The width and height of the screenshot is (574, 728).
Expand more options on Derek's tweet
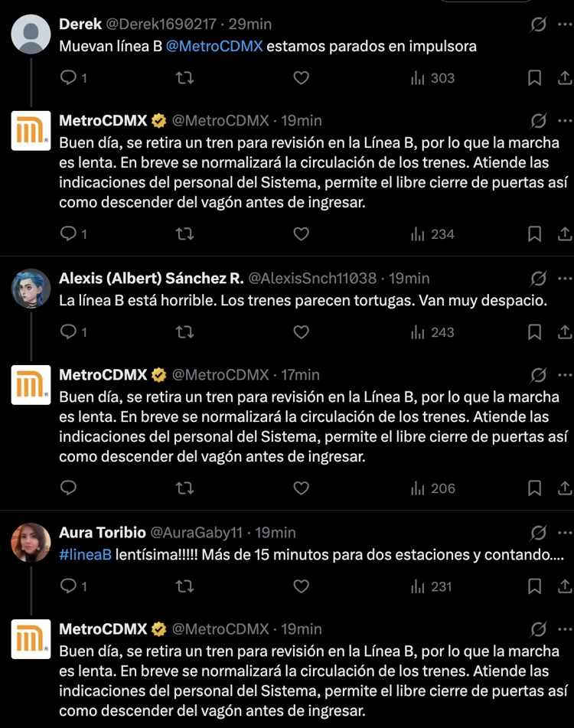(565, 24)
